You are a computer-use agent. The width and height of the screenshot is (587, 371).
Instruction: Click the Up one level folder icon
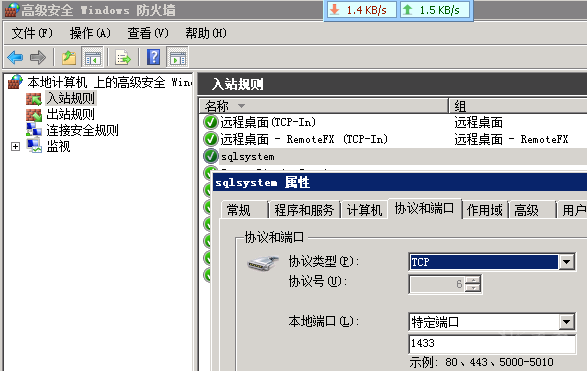click(69, 58)
